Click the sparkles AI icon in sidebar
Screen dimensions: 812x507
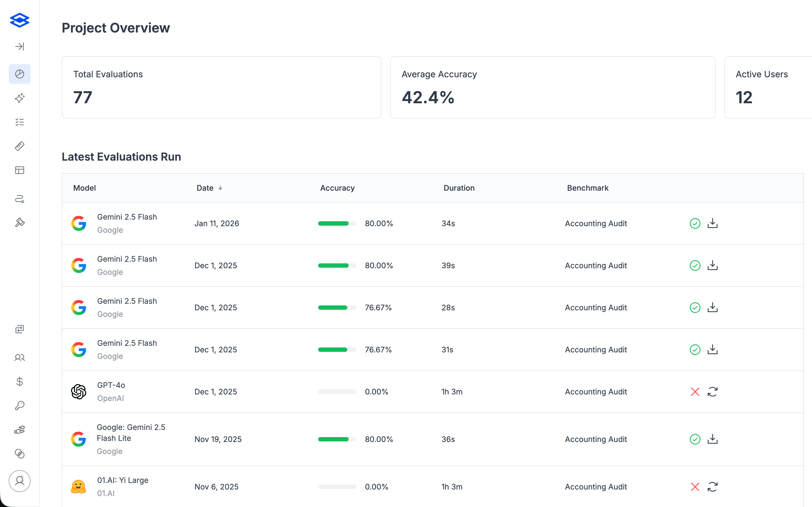pos(19,98)
